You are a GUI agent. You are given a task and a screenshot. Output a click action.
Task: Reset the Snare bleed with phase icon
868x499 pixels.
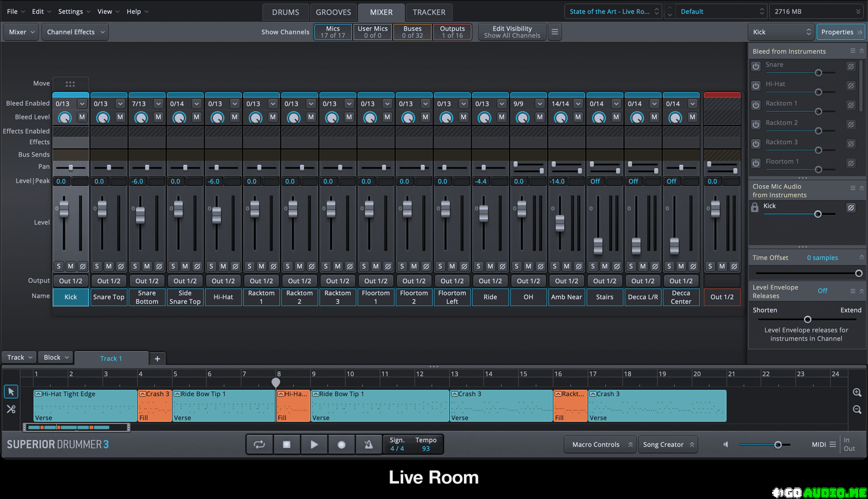851,66
